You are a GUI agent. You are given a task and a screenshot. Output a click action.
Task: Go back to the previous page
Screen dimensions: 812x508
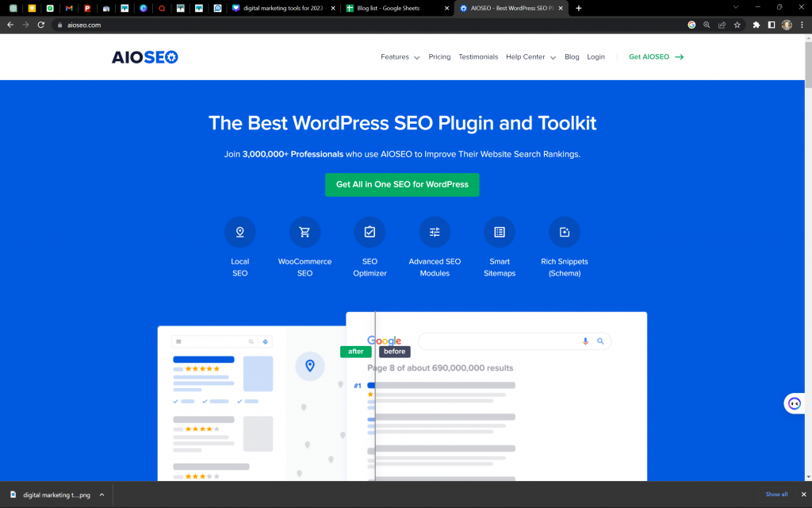pyautogui.click(x=10, y=25)
